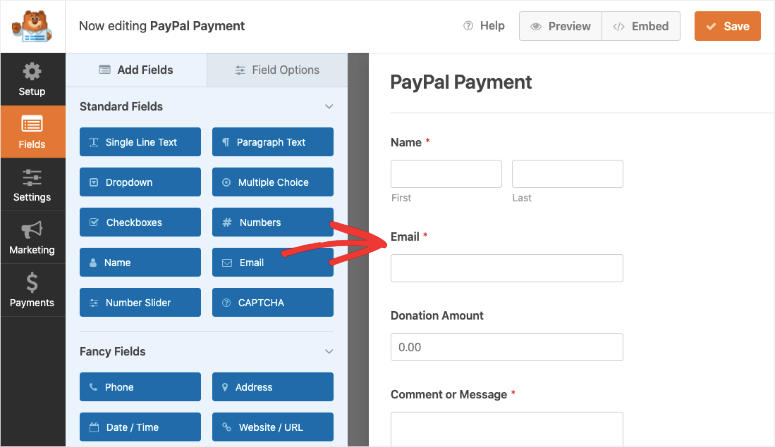Add an Address field
The height and width of the screenshot is (447, 775).
point(273,387)
